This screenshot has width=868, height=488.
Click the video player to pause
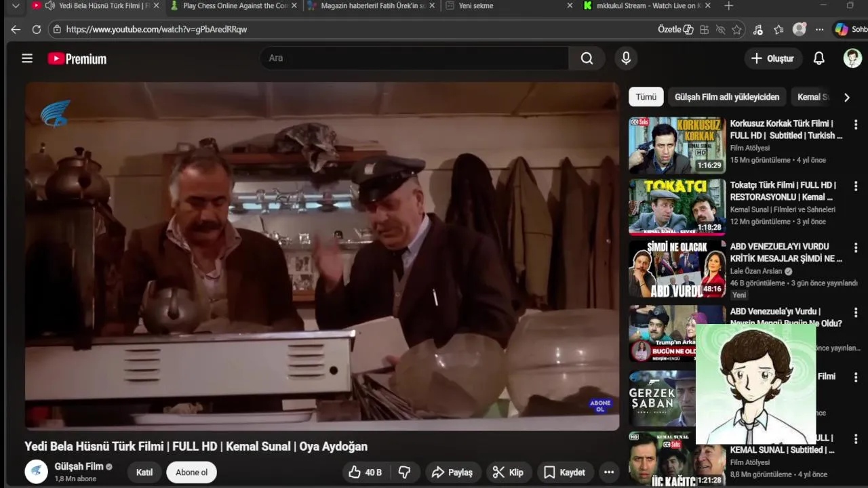322,256
